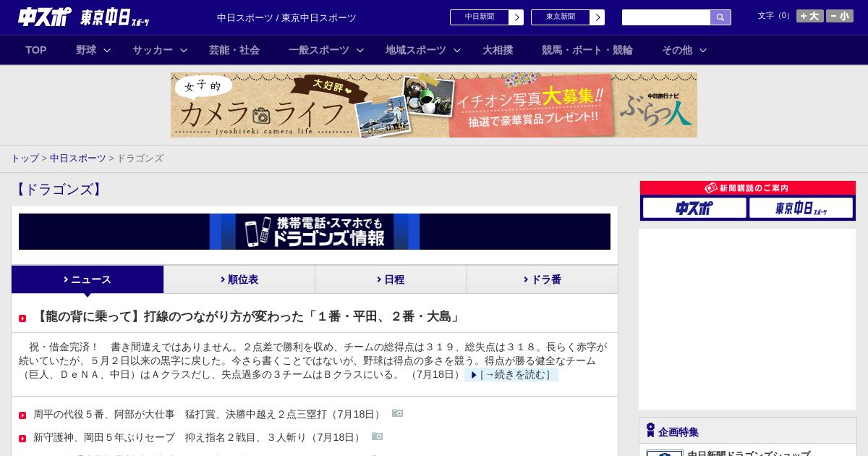Screen dimensions: 868x456
Task: Click 東京中日スポーツ subscription button in sidebar
Action: click(801, 208)
